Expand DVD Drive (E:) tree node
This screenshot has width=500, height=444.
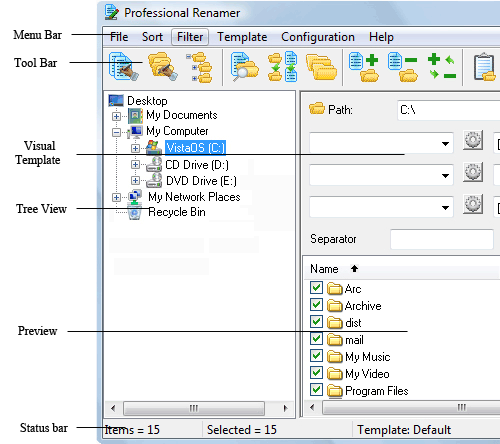click(135, 180)
